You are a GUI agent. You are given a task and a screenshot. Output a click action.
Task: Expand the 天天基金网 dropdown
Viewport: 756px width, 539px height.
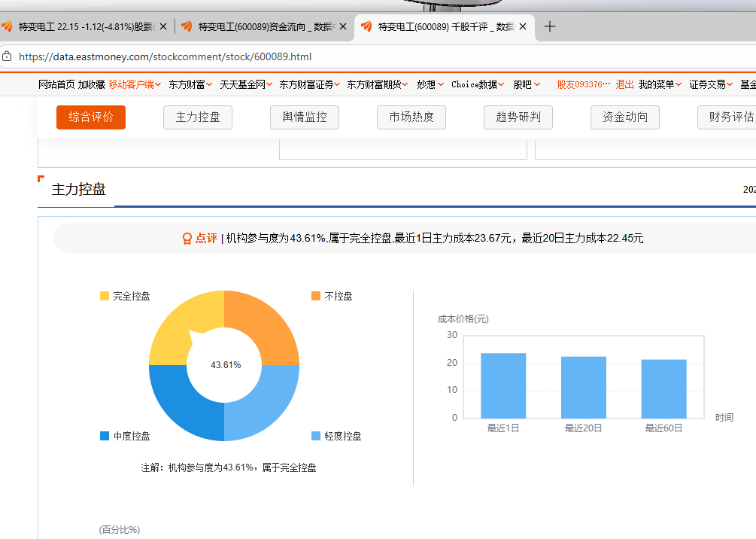tap(246, 84)
